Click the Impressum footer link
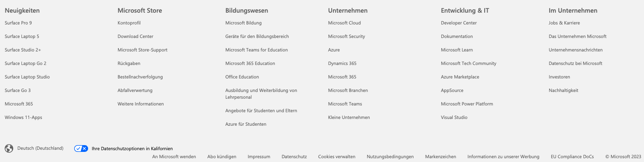This screenshot has width=644, height=162. click(x=259, y=157)
